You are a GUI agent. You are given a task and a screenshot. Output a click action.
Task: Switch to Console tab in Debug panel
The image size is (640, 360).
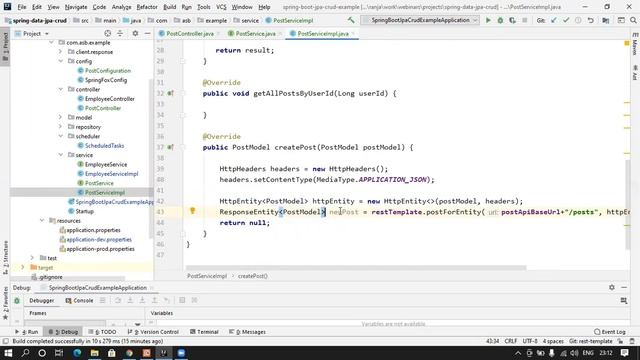[x=80, y=300]
